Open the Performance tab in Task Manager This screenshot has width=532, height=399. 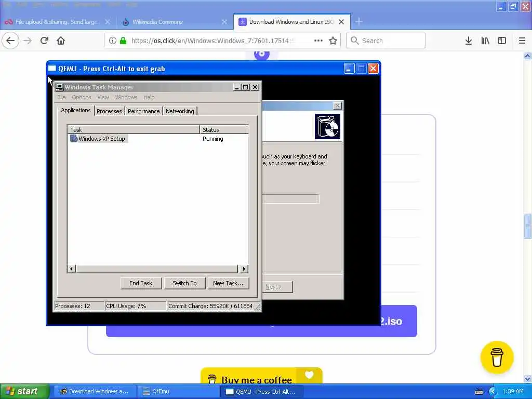click(143, 111)
